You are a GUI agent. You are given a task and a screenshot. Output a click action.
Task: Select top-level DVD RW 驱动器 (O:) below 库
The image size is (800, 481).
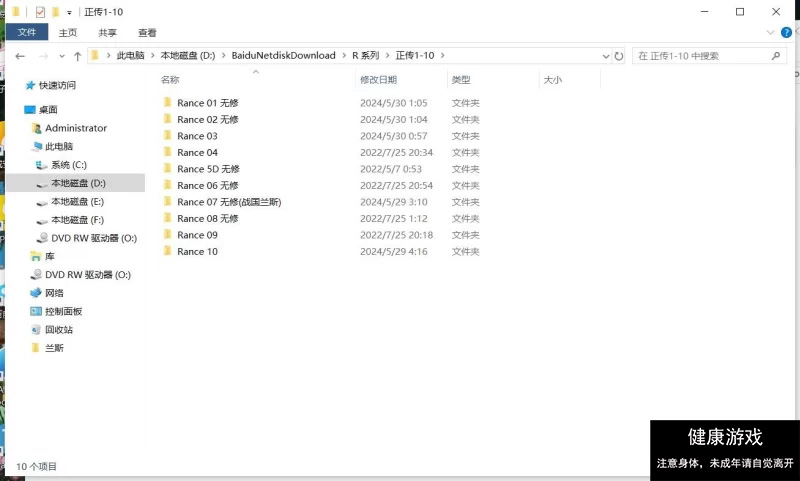pos(88,275)
